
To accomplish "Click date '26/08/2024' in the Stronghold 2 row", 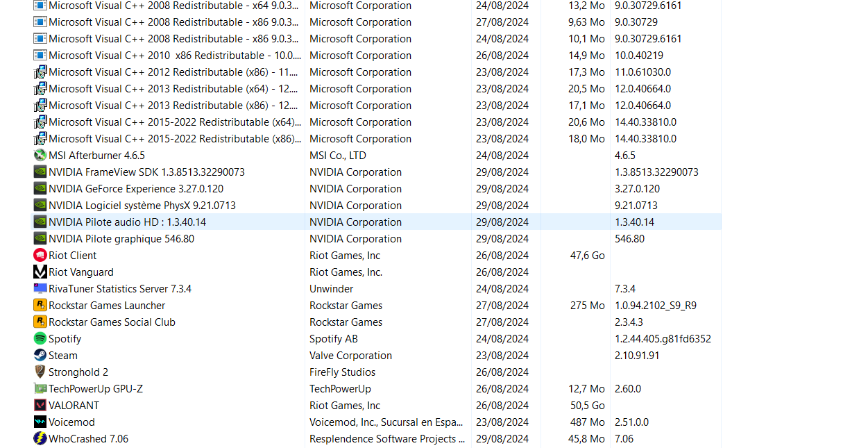I will coord(502,372).
